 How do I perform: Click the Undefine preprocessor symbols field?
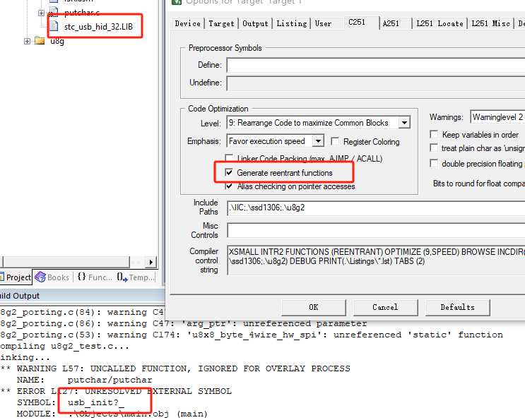(x=376, y=83)
